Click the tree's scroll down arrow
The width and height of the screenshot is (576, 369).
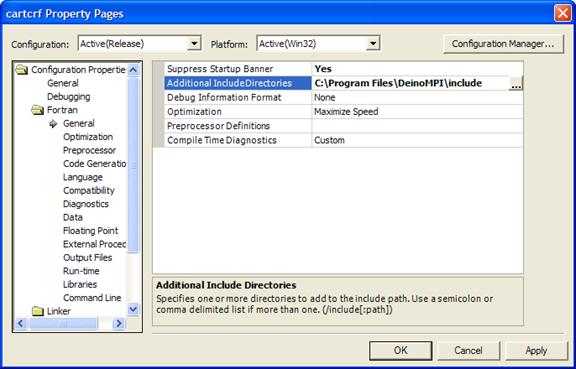pos(133,310)
